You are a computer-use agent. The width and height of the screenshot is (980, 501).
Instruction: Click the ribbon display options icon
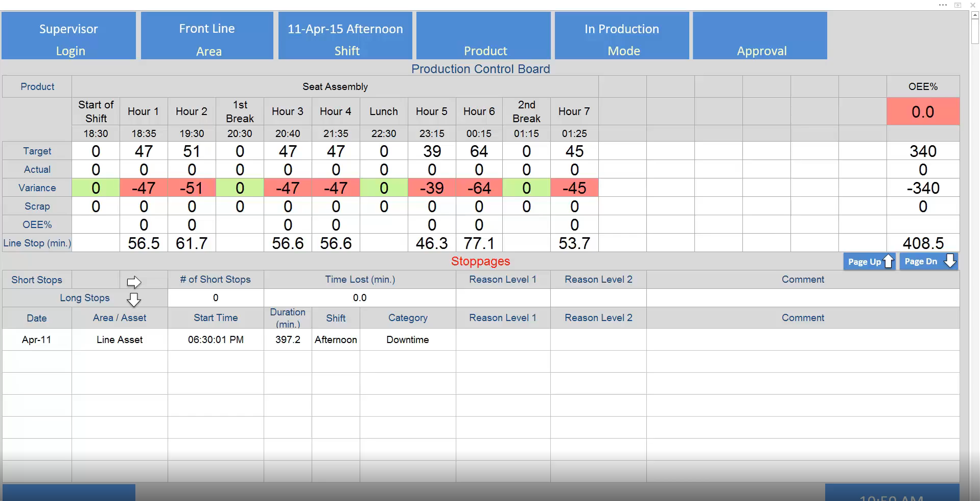958,5
